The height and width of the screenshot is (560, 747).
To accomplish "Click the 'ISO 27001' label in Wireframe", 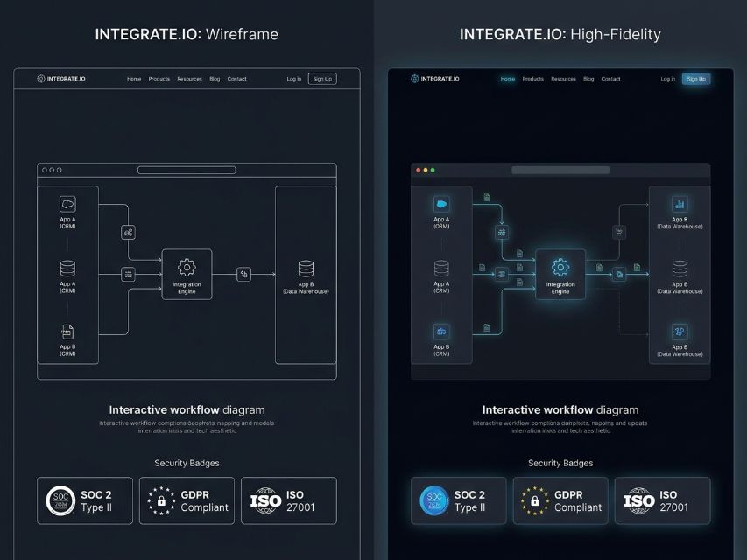I will tap(300, 501).
